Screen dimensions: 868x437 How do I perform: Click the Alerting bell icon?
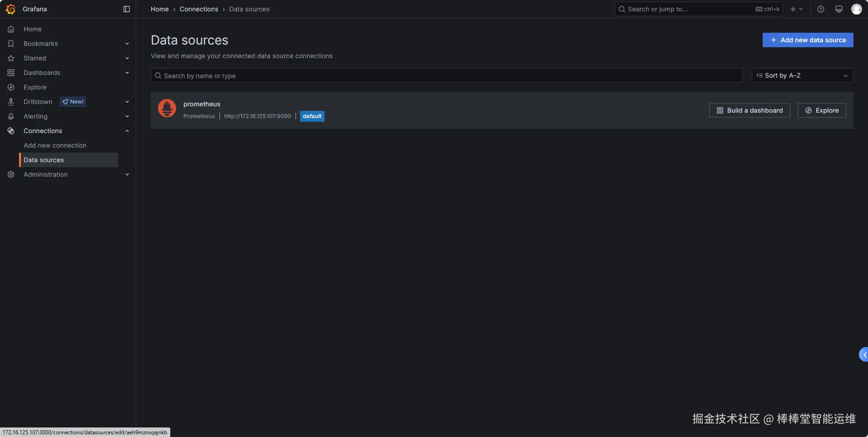[x=11, y=116]
